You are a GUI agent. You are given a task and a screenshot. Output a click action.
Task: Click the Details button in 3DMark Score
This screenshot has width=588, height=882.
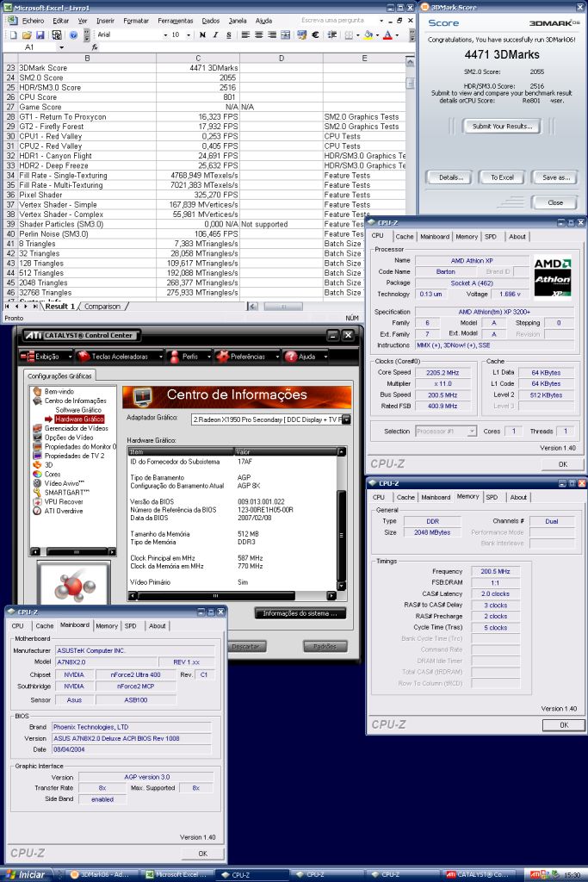point(451,177)
